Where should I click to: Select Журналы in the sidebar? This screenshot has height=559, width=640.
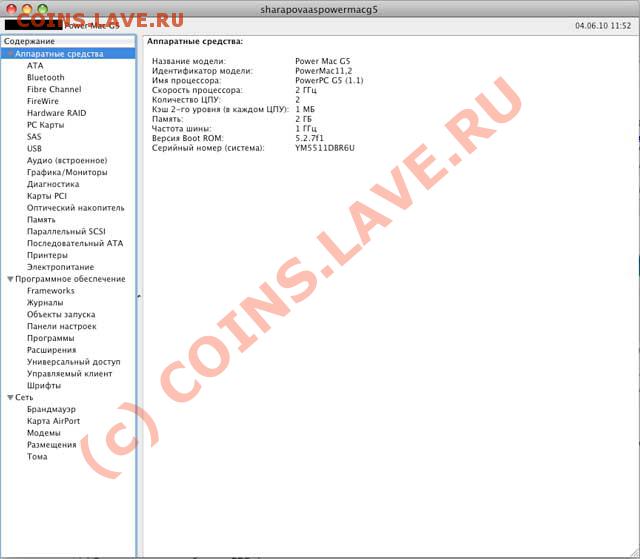point(45,303)
